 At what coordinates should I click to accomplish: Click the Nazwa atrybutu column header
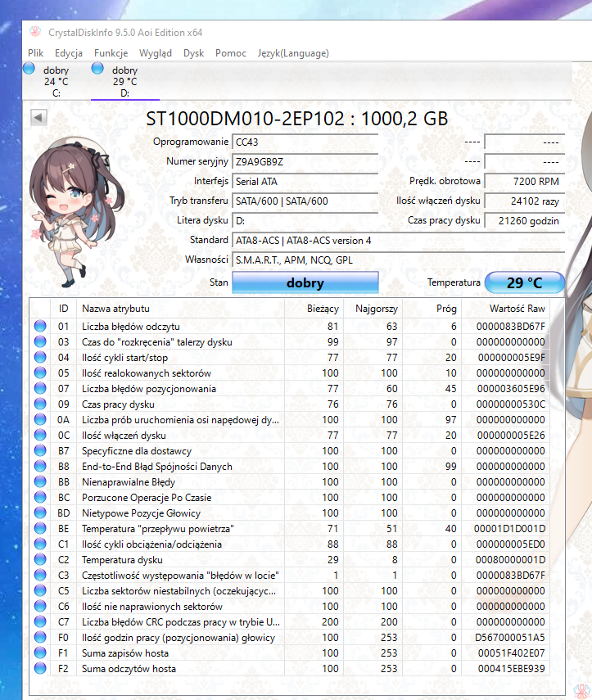coord(180,309)
